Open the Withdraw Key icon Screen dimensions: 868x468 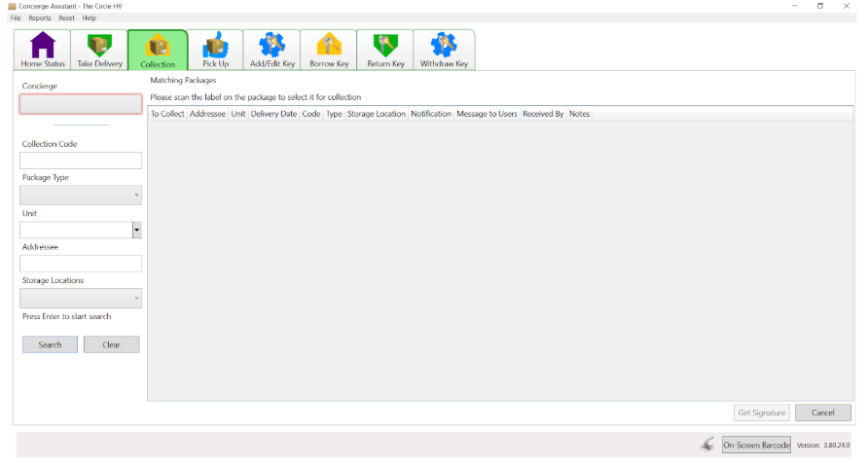444,46
